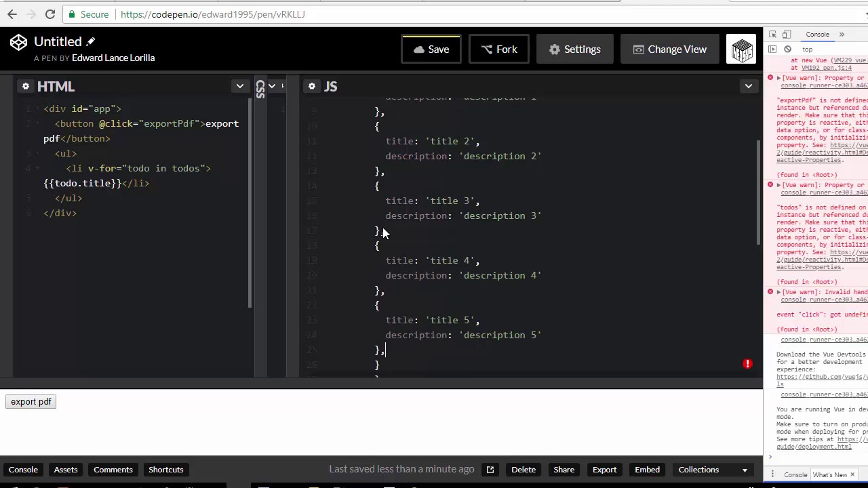Click the v-for todo line in HTML
The image size is (868, 488).
click(x=138, y=168)
